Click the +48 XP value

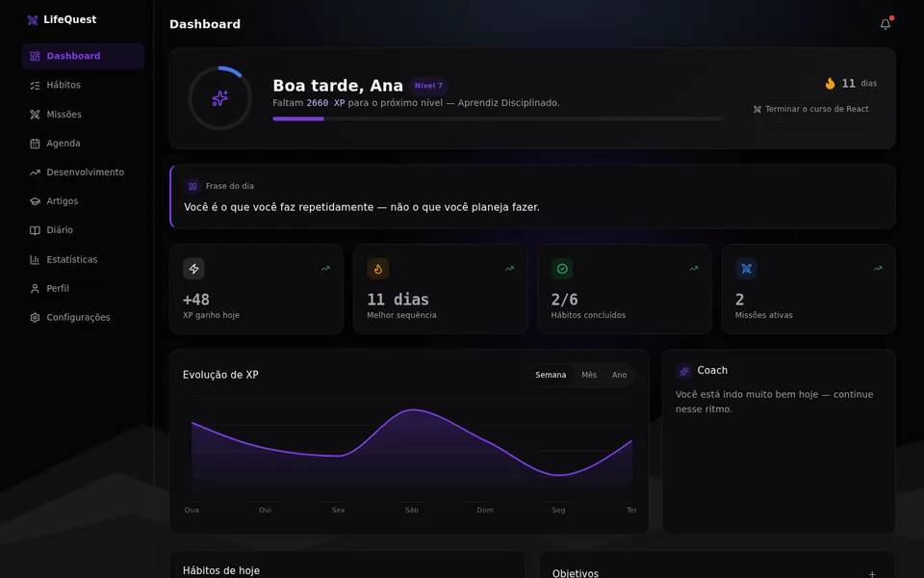pos(196,300)
